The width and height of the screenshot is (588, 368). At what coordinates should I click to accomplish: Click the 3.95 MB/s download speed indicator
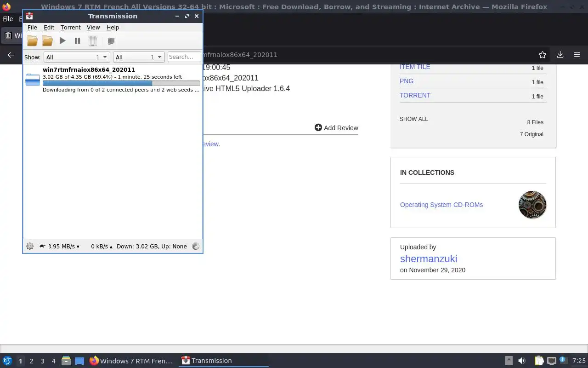pos(63,247)
